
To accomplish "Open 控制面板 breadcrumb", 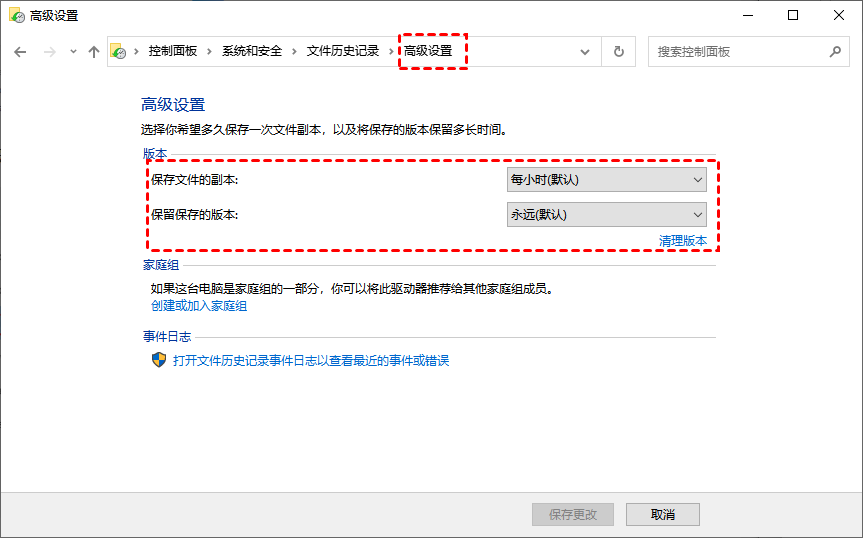I will coord(173,51).
